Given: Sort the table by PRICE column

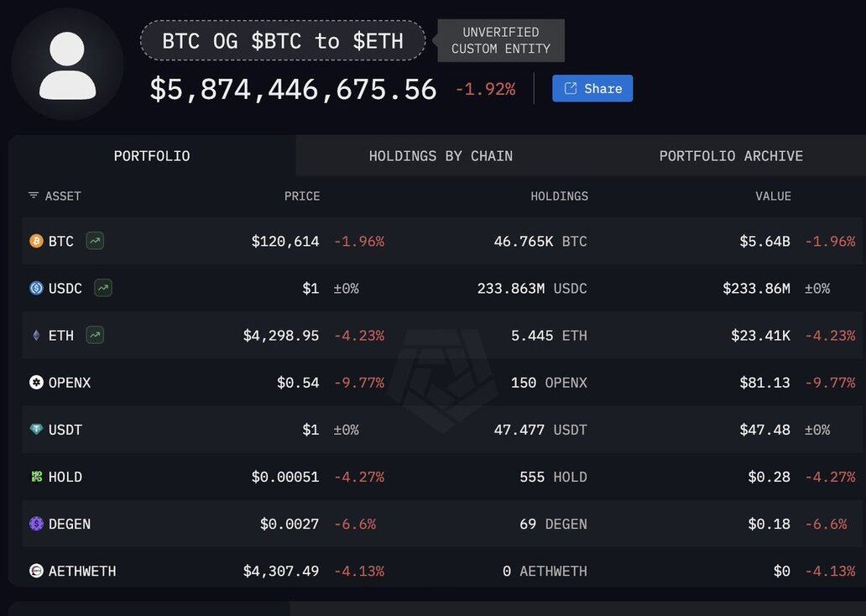Looking at the screenshot, I should coord(302,196).
